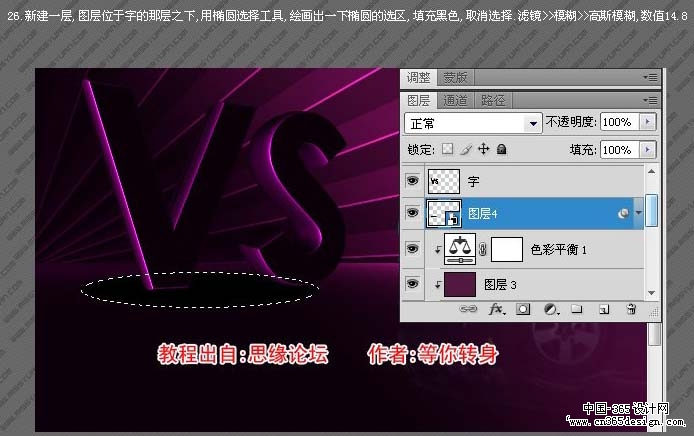Screen dimensions: 694x436
Task: Click the 填充 label
Action: 583,150
